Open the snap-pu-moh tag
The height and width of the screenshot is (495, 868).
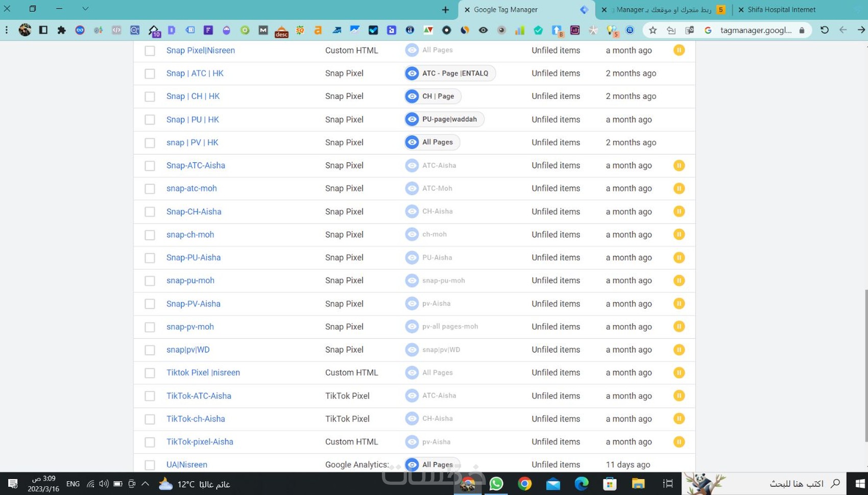(x=190, y=281)
